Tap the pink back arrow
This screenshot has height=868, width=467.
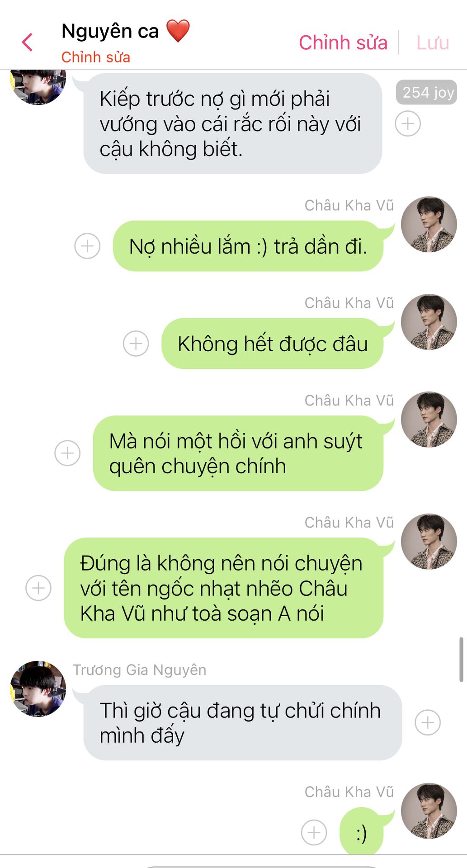27,42
